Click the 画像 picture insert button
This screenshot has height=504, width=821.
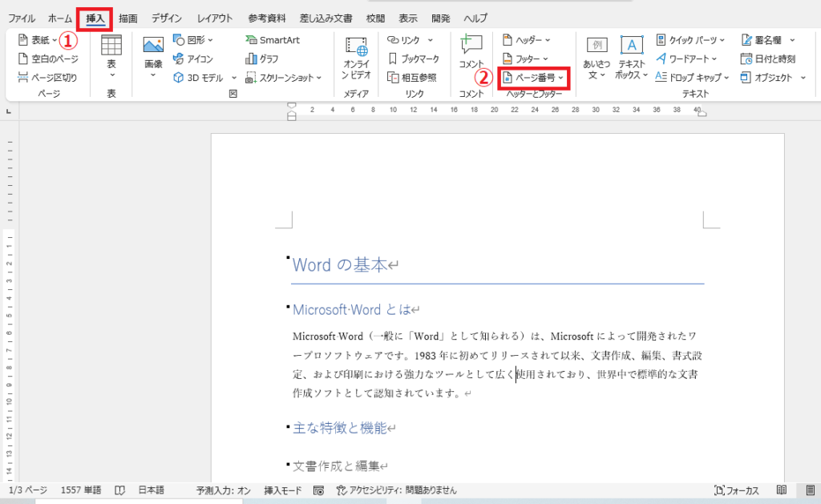click(x=153, y=57)
